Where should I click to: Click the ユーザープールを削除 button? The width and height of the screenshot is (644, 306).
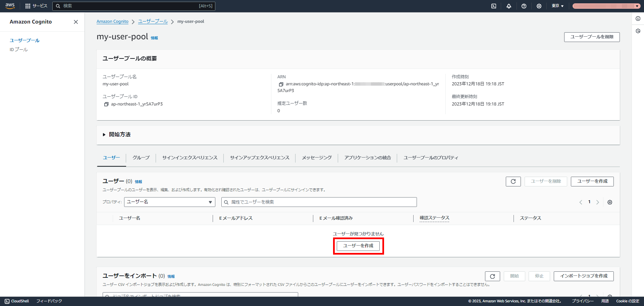[x=592, y=37]
